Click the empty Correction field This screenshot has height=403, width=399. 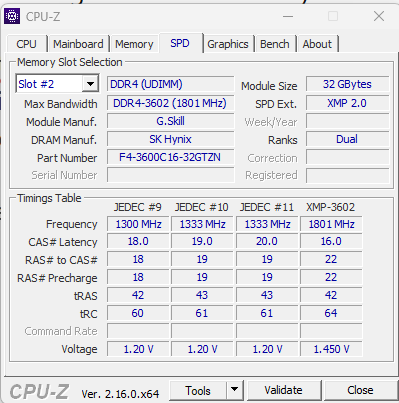coord(347,157)
